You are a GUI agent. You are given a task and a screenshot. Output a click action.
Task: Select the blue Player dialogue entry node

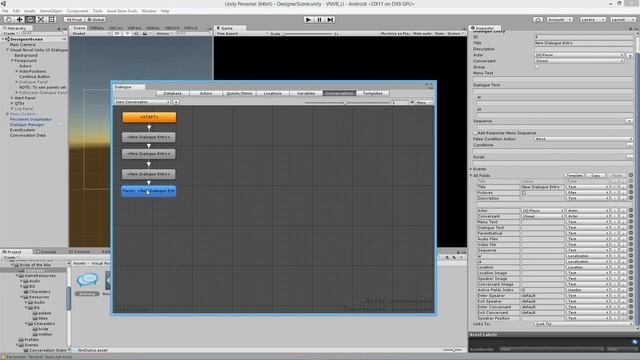coord(149,191)
